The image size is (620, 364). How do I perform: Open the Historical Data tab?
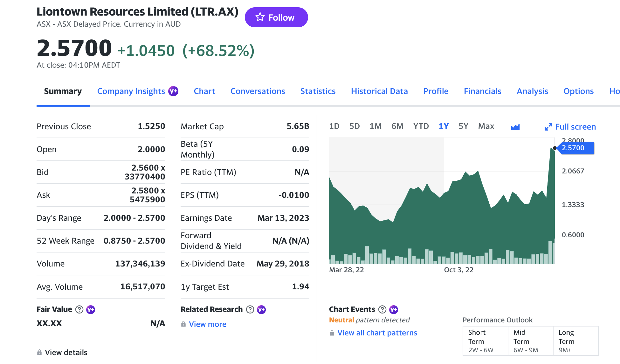379,91
